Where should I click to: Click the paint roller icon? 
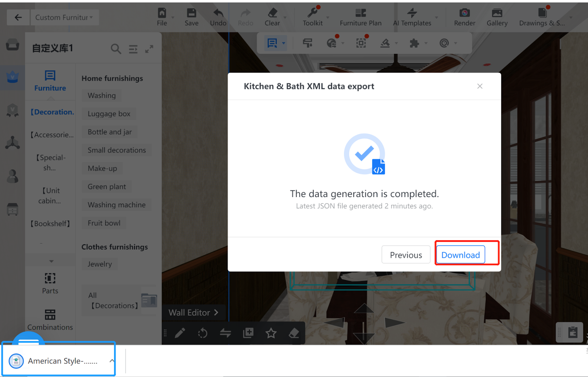308,43
